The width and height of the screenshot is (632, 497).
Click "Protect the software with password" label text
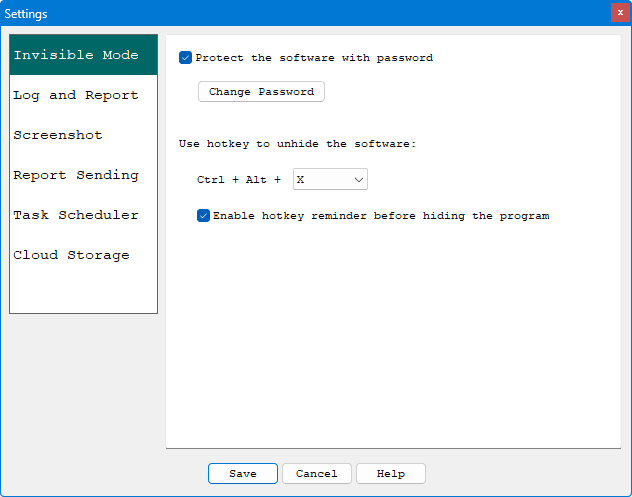tap(314, 58)
